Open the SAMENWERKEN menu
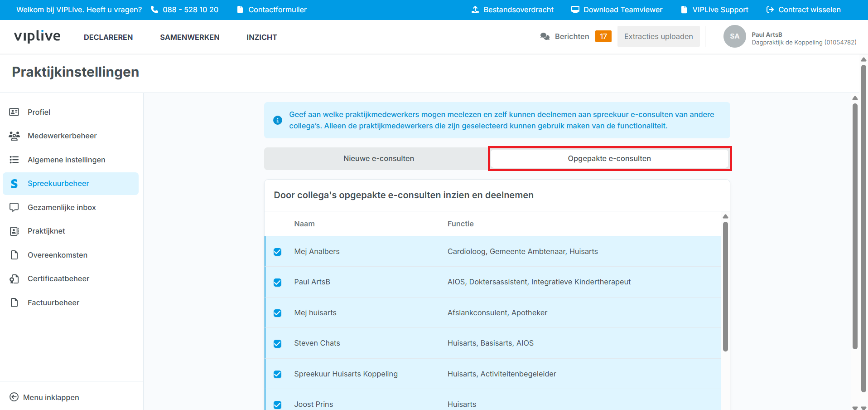 [190, 37]
